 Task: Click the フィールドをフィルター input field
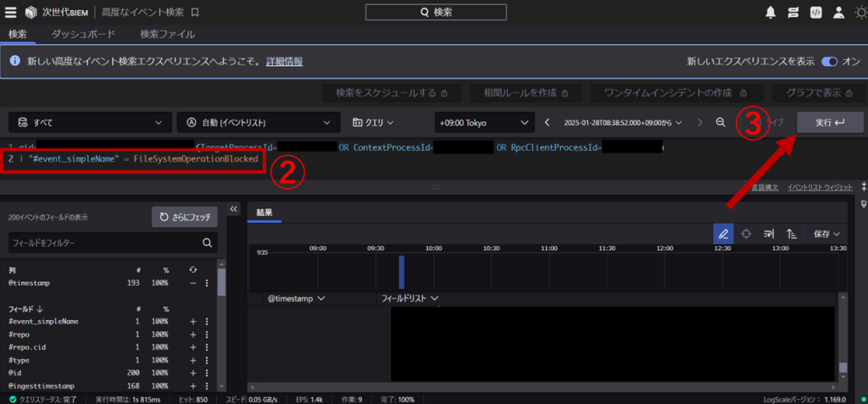pos(113,242)
